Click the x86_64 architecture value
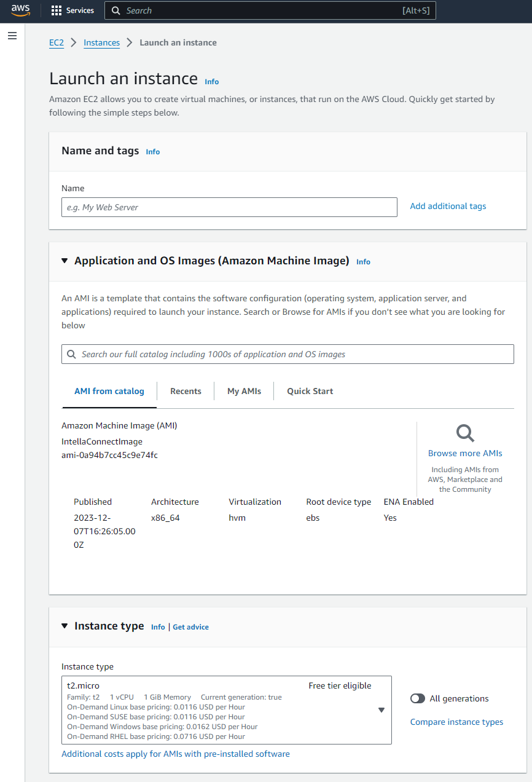Screen dimensions: 532x782 pos(165,518)
